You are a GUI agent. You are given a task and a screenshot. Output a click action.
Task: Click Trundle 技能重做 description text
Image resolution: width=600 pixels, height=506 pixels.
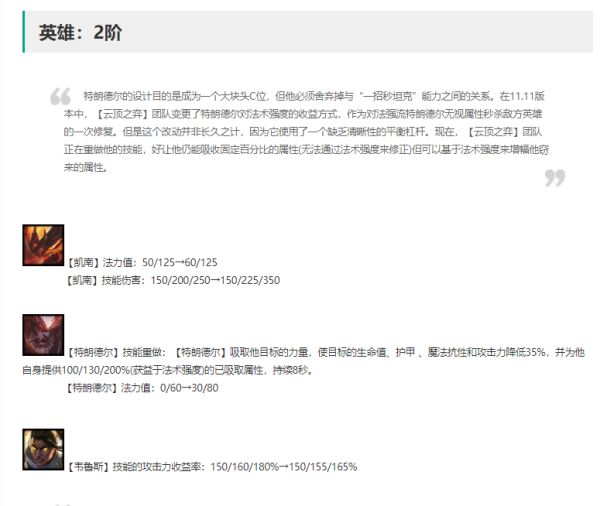pos(303,361)
